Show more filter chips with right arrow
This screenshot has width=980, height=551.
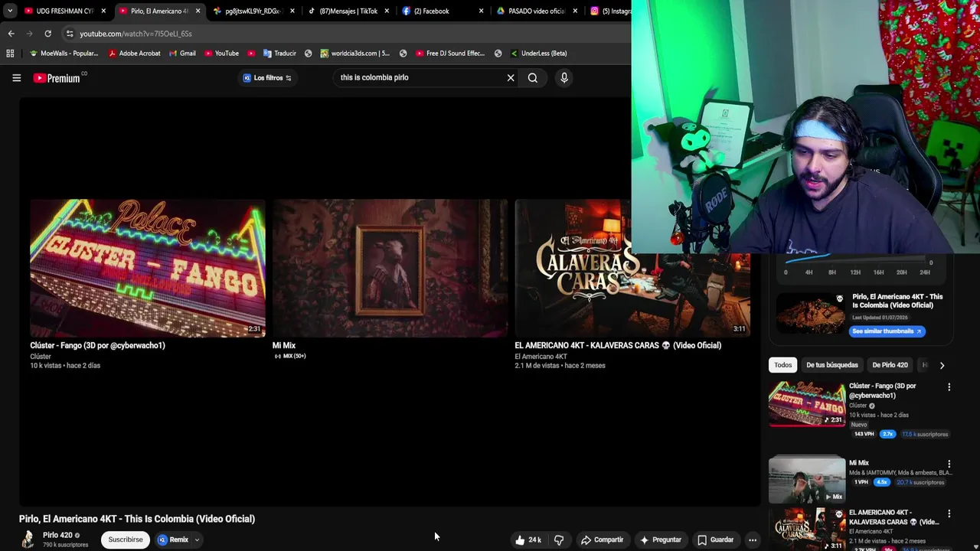(x=942, y=365)
